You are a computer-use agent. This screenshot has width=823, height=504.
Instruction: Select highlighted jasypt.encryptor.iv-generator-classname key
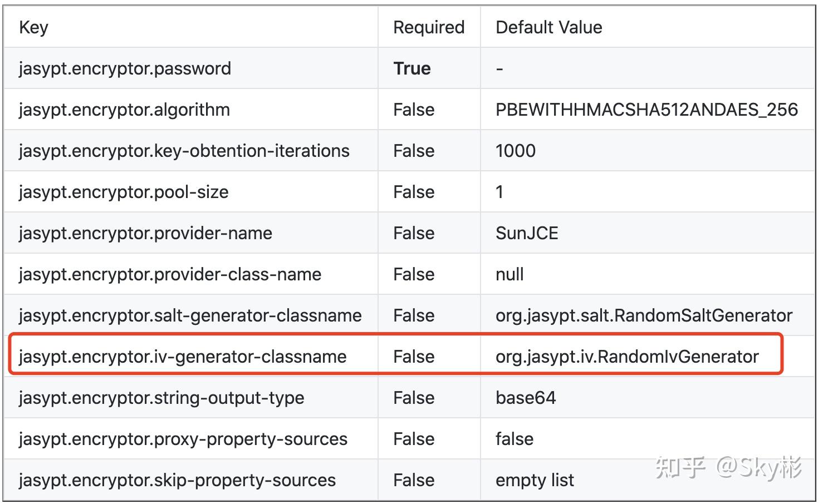click(x=183, y=357)
